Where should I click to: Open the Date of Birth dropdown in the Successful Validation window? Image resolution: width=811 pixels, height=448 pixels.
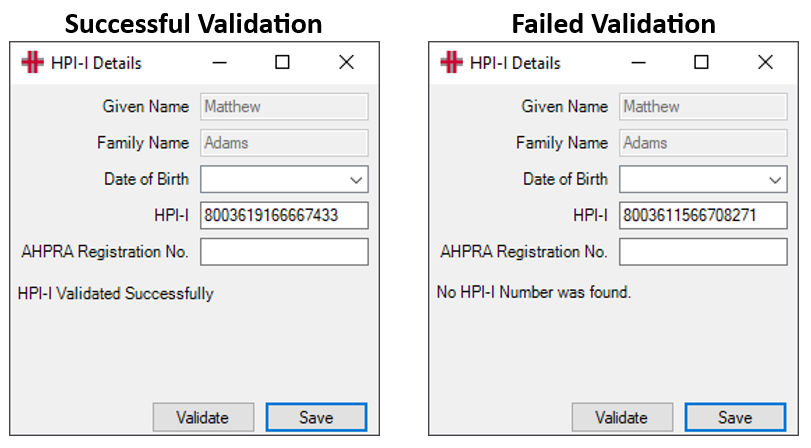tap(356, 180)
